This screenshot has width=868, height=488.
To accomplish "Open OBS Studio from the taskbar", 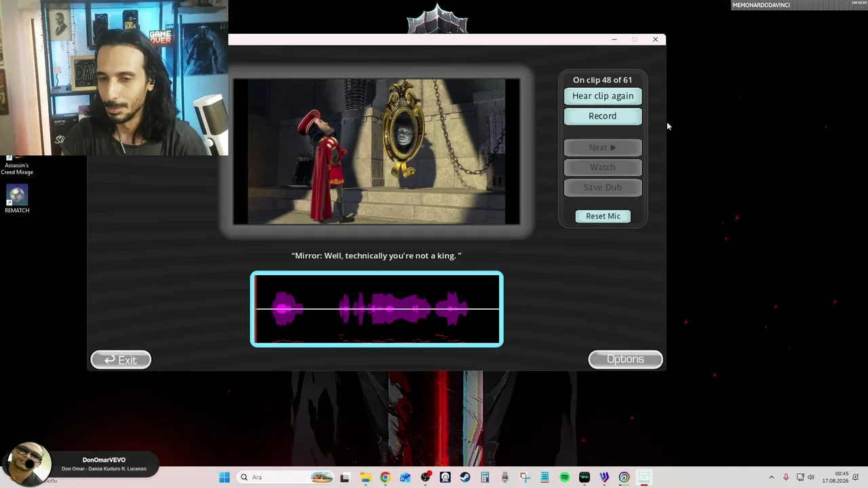I will click(x=425, y=477).
